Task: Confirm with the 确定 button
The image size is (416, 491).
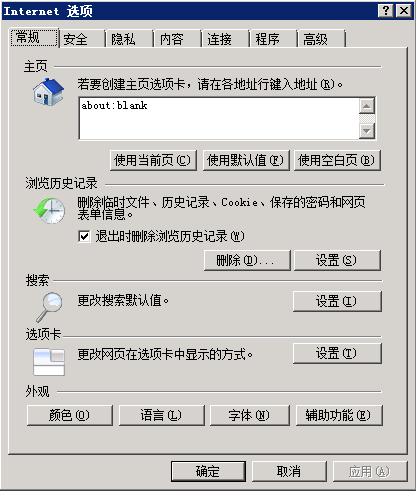Action: pos(208,471)
